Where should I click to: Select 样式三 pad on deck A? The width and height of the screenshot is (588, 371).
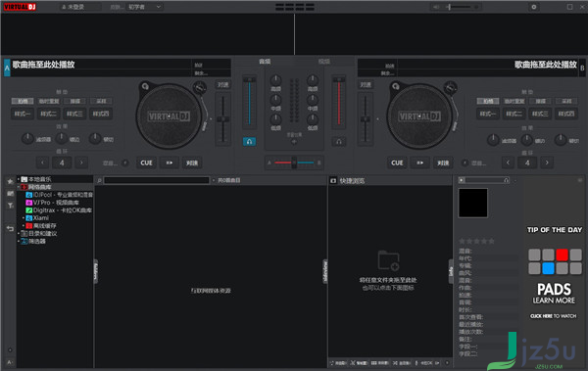coord(74,114)
